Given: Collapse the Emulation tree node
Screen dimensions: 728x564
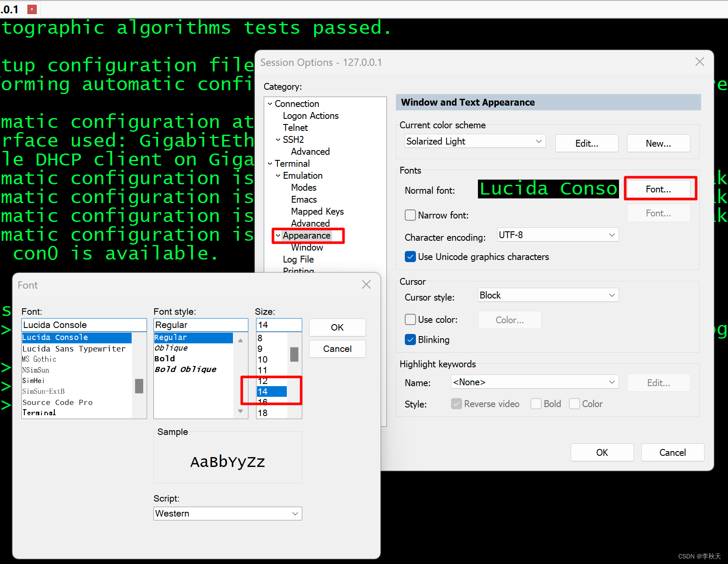Looking at the screenshot, I should (278, 176).
